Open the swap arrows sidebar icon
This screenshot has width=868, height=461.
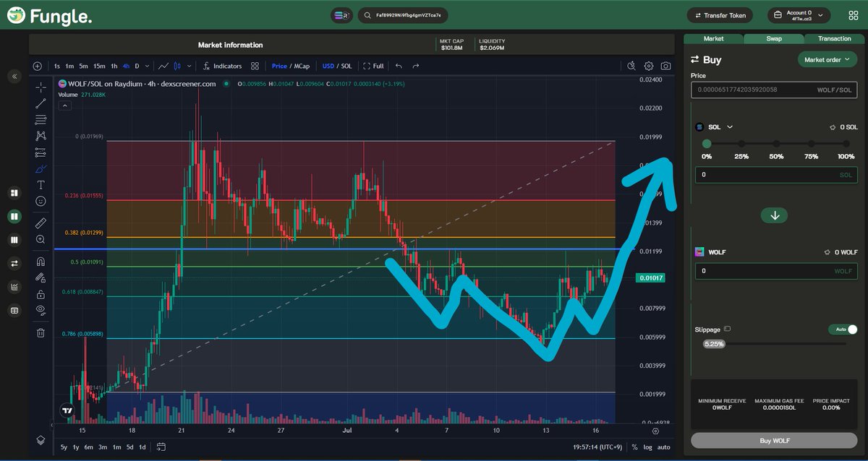coord(14,263)
